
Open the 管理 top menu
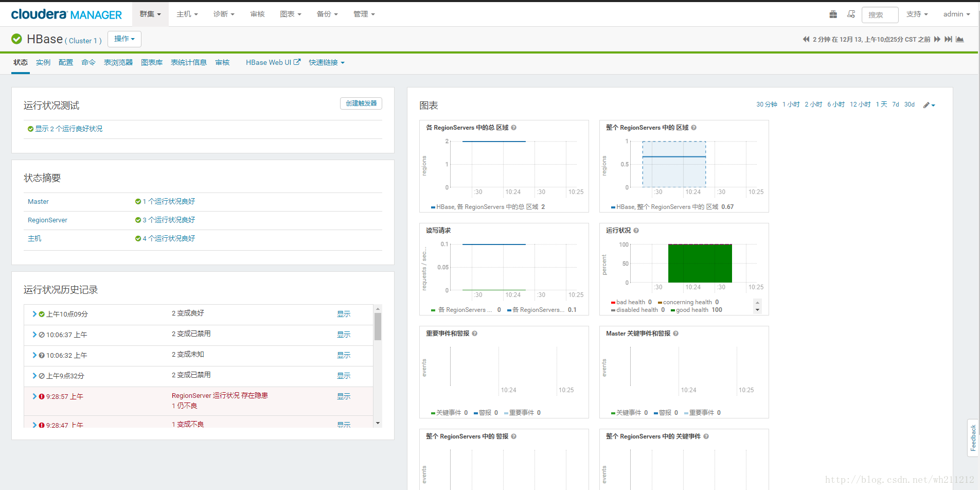point(364,14)
